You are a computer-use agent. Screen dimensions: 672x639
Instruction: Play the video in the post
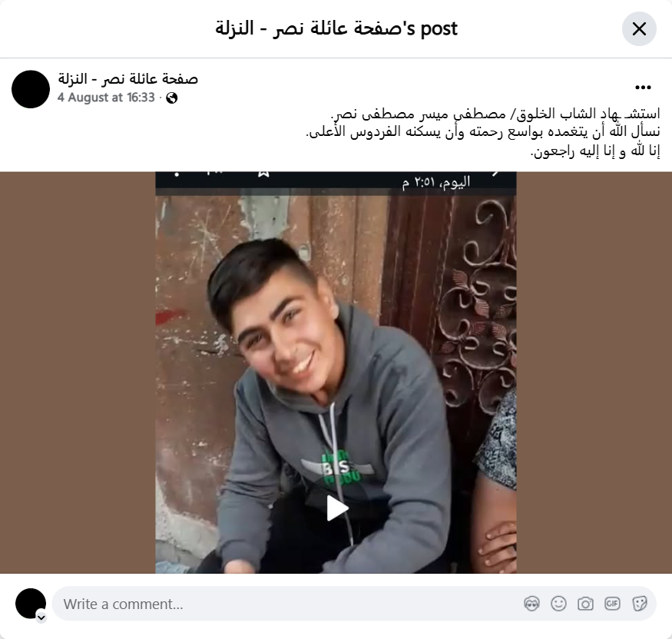pos(337,508)
